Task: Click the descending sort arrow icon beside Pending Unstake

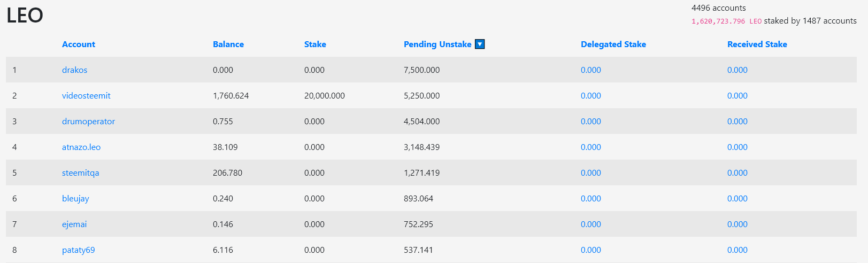Action: coord(480,44)
